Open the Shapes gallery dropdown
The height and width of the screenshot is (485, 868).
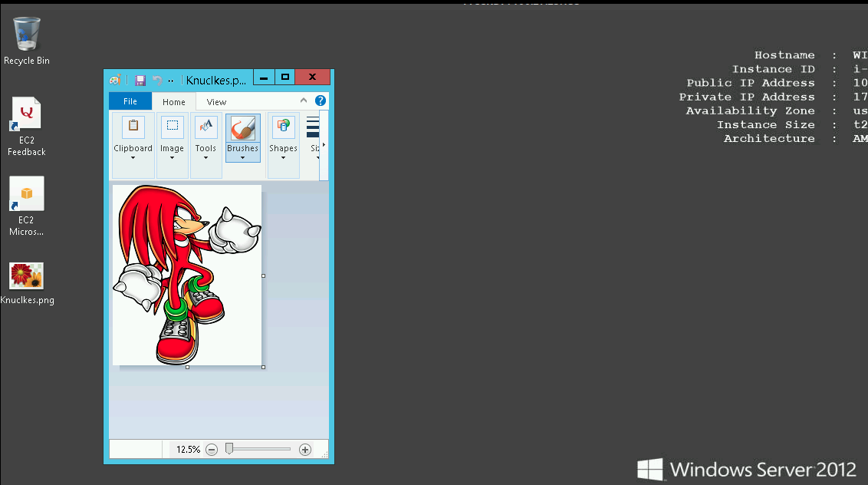[283, 158]
